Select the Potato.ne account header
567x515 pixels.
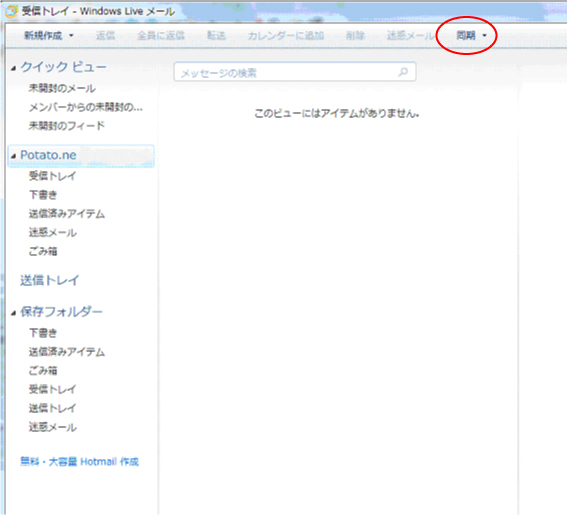tap(81, 156)
